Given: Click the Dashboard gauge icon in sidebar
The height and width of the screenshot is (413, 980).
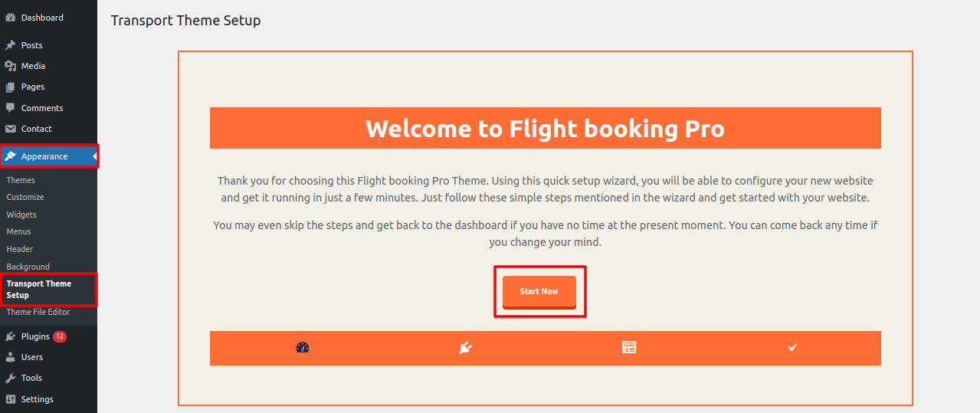Looking at the screenshot, I should click(11, 18).
